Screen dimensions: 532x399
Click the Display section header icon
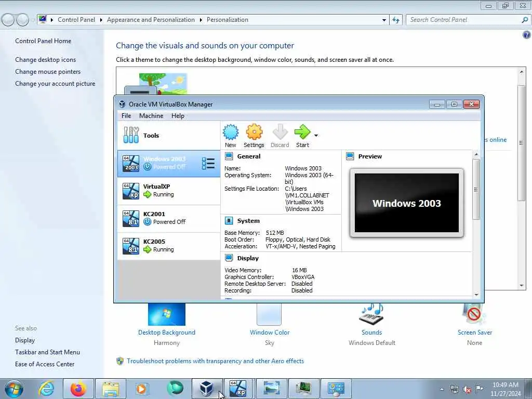tap(229, 258)
